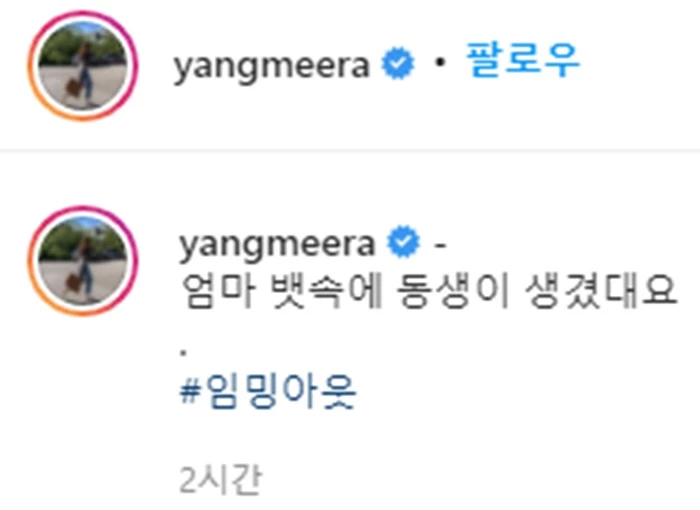700x510 pixels.
Task: Open the header yangmeera profile picture story
Action: 83,66
